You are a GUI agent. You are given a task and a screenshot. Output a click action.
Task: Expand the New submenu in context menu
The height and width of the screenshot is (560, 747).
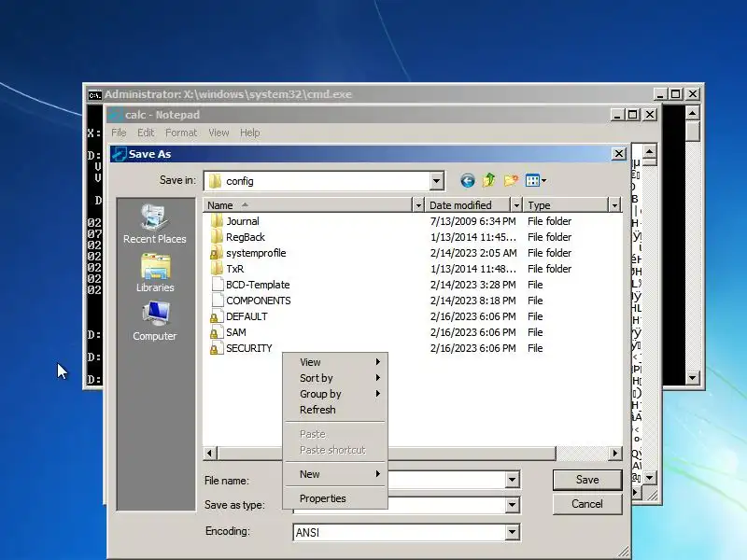click(x=335, y=474)
